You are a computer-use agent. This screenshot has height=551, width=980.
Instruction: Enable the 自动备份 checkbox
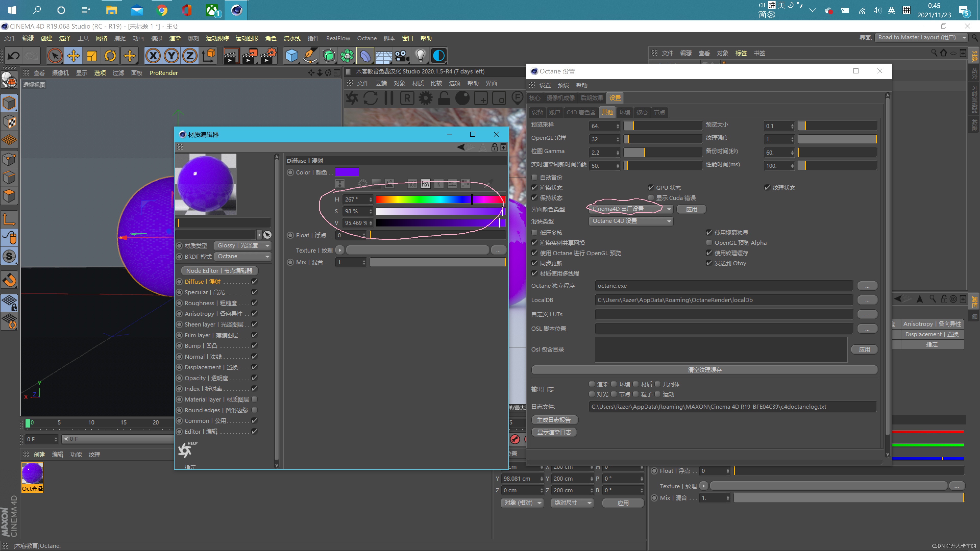tap(534, 177)
